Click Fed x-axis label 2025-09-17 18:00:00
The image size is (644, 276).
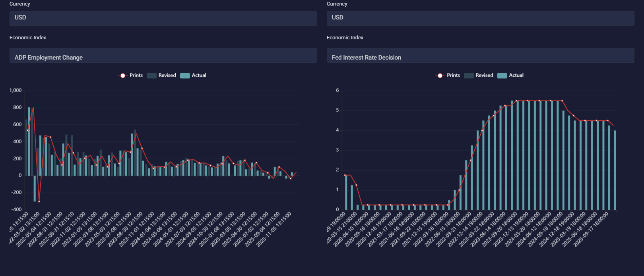(592, 230)
